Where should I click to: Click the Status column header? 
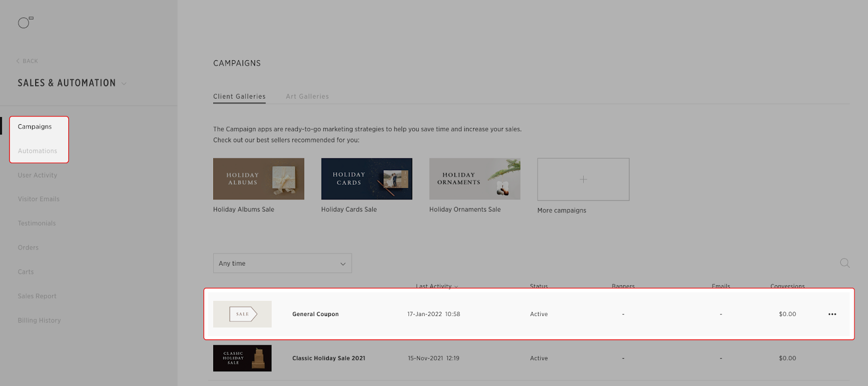pyautogui.click(x=539, y=286)
